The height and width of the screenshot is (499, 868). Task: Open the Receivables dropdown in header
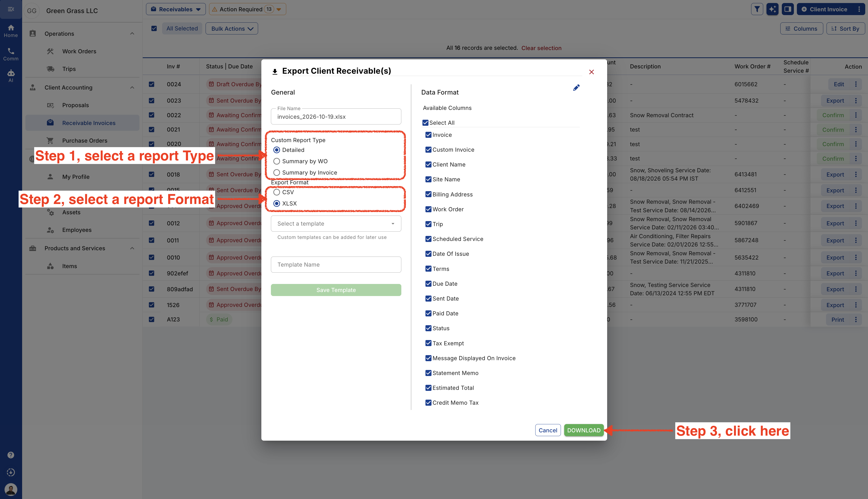coord(176,9)
